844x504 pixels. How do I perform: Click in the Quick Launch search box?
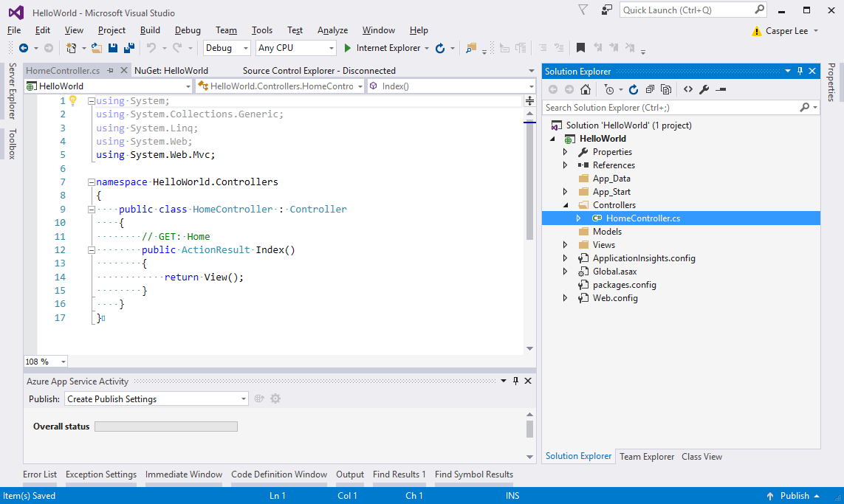[693, 10]
